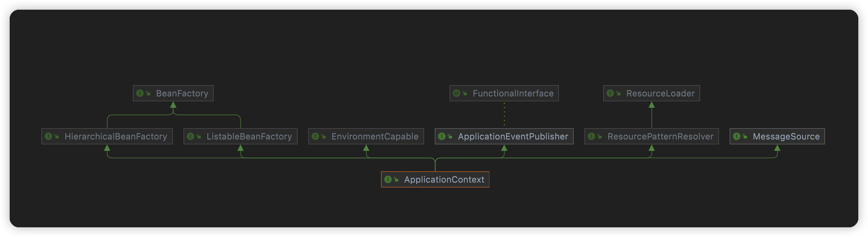Image resolution: width=868 pixels, height=237 pixels.
Task: Click the EnvironmentCapable visibility lock icon
Action: [x=323, y=136]
